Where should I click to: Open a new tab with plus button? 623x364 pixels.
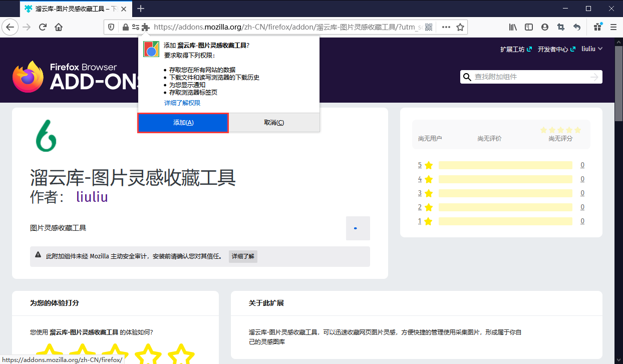[141, 9]
